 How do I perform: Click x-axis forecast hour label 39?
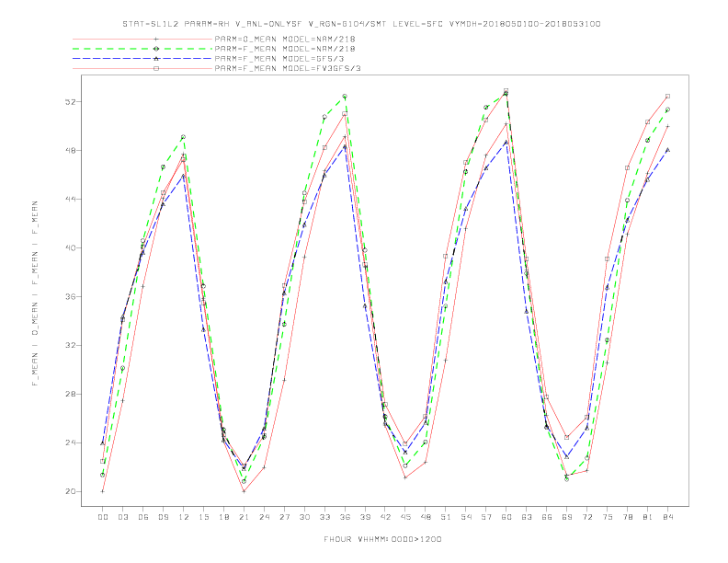(365, 517)
